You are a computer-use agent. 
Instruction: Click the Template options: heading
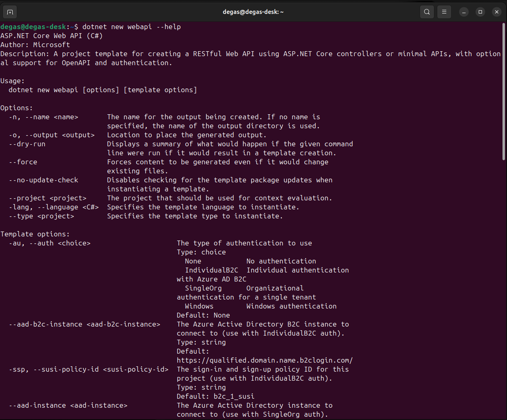pos(35,234)
